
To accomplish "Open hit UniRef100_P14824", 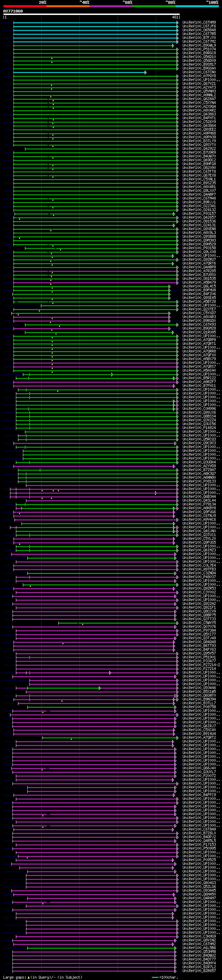I will [x=199, y=428].
